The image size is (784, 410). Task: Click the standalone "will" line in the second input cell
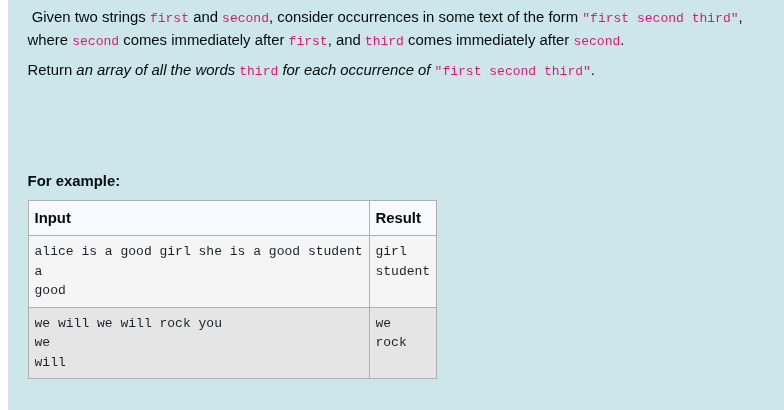point(50,362)
